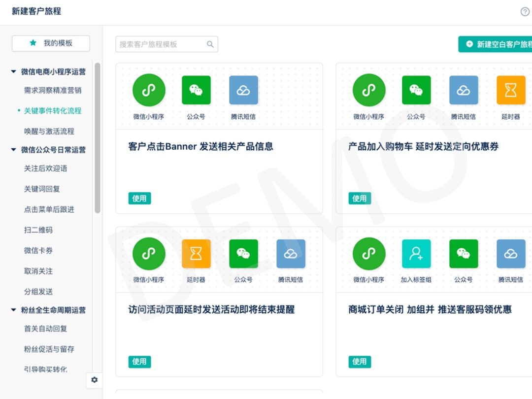Click the timer icon in activity reminder template

[196, 254]
